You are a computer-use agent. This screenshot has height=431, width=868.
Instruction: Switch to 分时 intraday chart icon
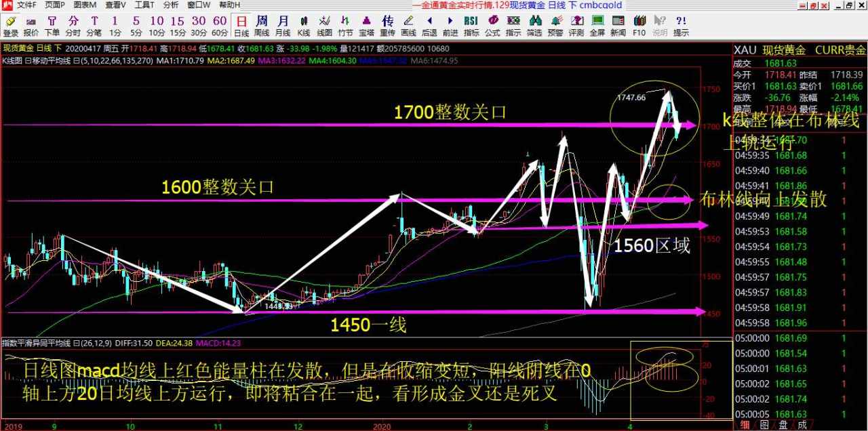click(73, 26)
